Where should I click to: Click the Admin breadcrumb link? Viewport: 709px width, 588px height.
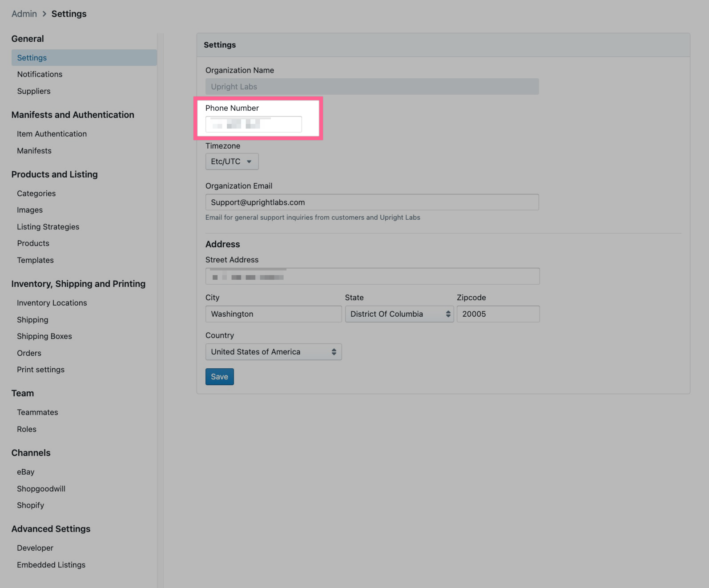click(x=24, y=14)
